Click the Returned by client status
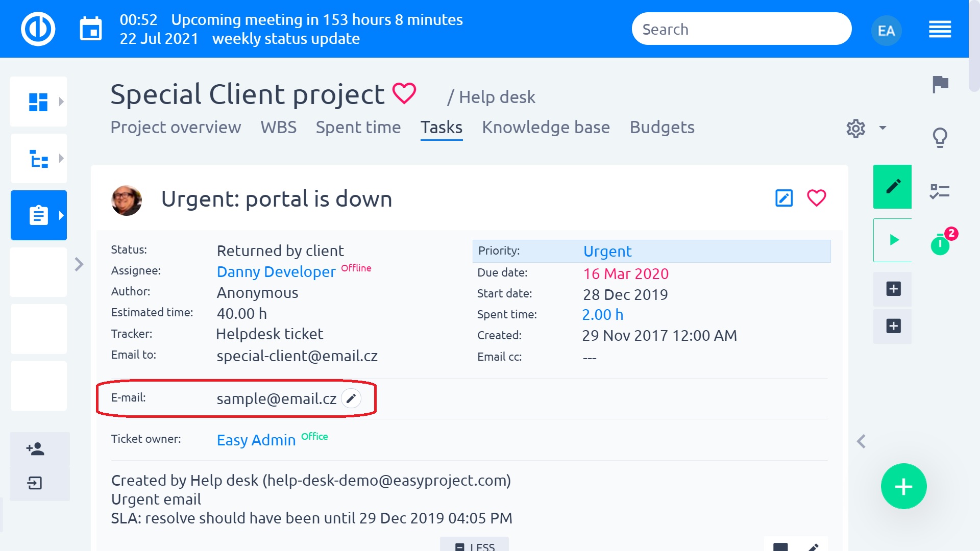Screen dimensions: 980x551 (280, 251)
